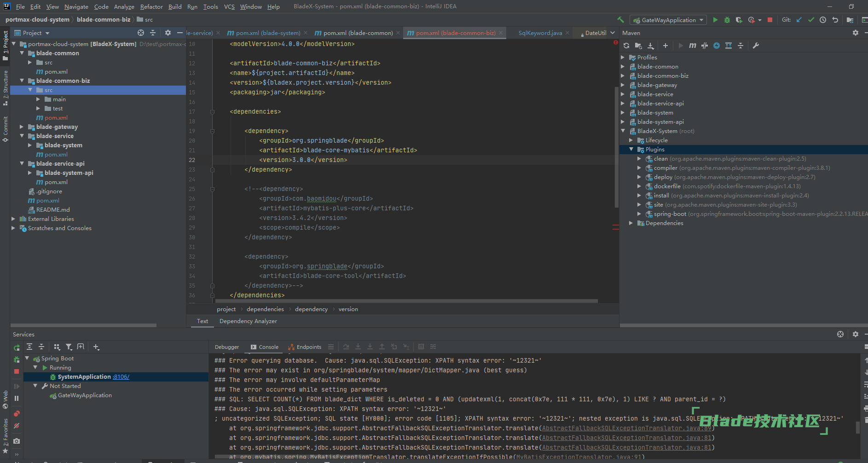Viewport: 868px width, 463px height.
Task: Expand main folder under blade-common-biz src
Action: [38, 99]
